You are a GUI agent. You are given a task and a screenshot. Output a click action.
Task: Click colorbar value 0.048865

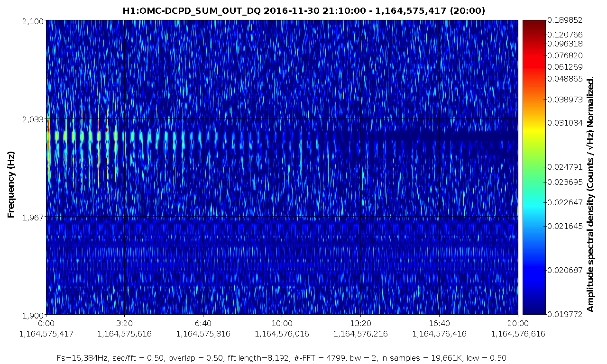pos(565,79)
